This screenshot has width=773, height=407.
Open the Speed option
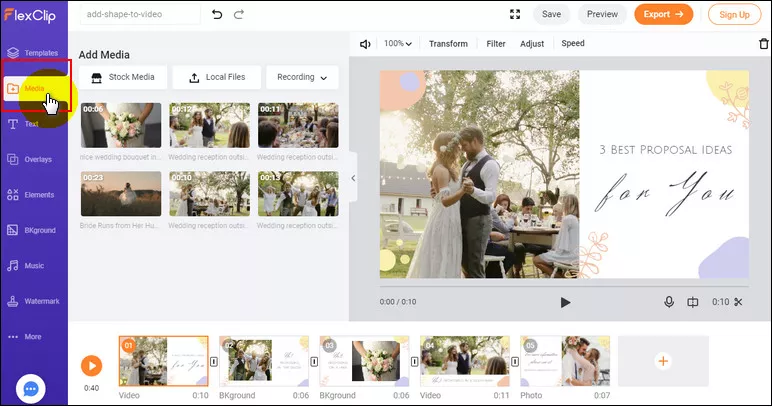tap(573, 43)
